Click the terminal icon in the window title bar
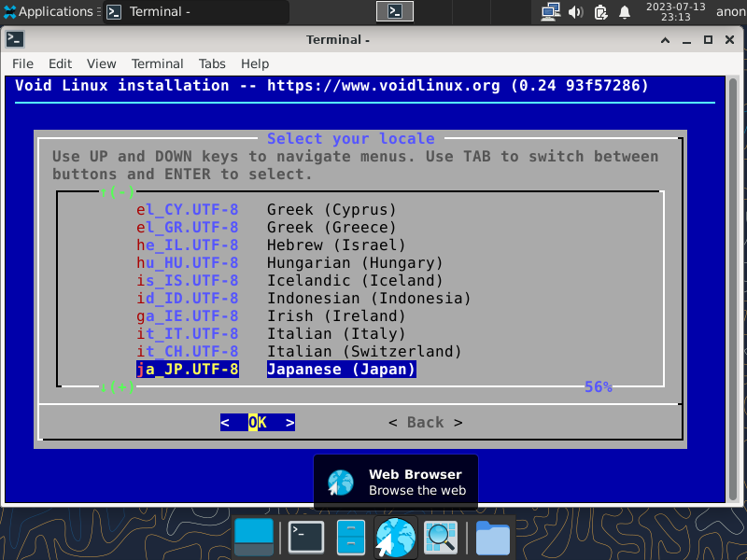747x560 pixels. (x=15, y=39)
